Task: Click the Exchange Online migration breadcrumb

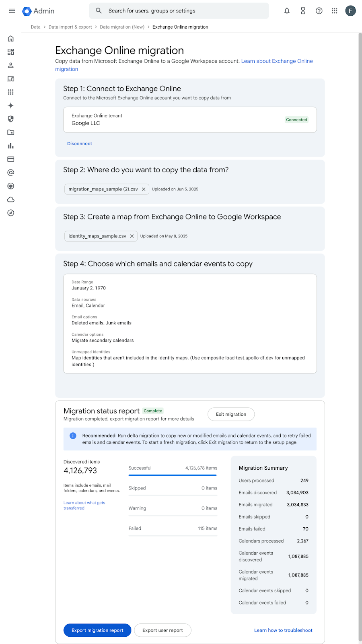Action: 180,27
